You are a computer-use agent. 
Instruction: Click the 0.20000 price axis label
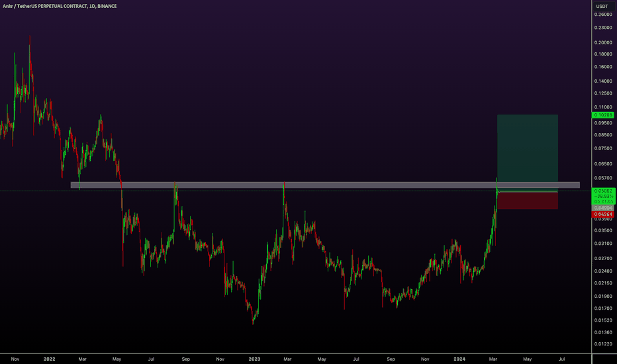pyautogui.click(x=603, y=42)
